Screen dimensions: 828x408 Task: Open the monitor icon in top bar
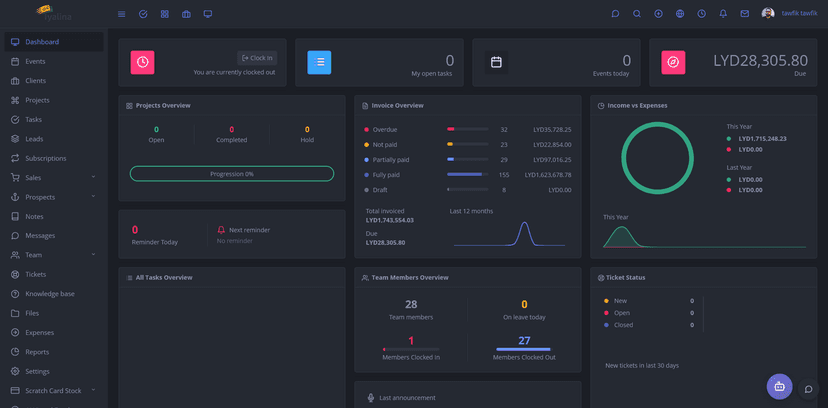pyautogui.click(x=208, y=14)
